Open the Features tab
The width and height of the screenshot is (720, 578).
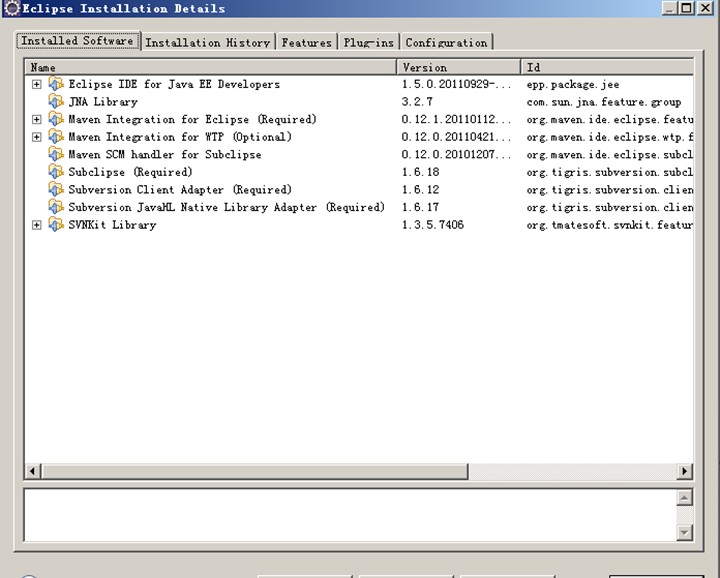pyautogui.click(x=306, y=42)
